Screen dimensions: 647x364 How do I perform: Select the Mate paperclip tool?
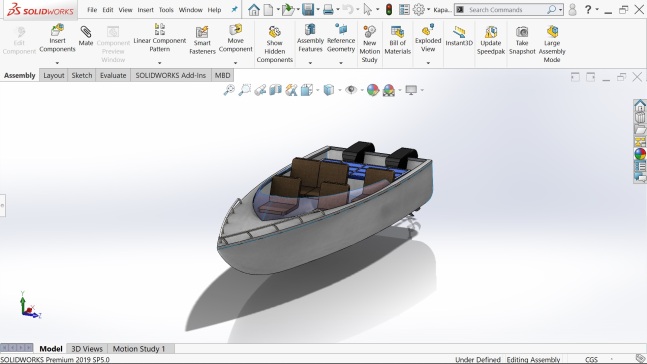pos(86,31)
